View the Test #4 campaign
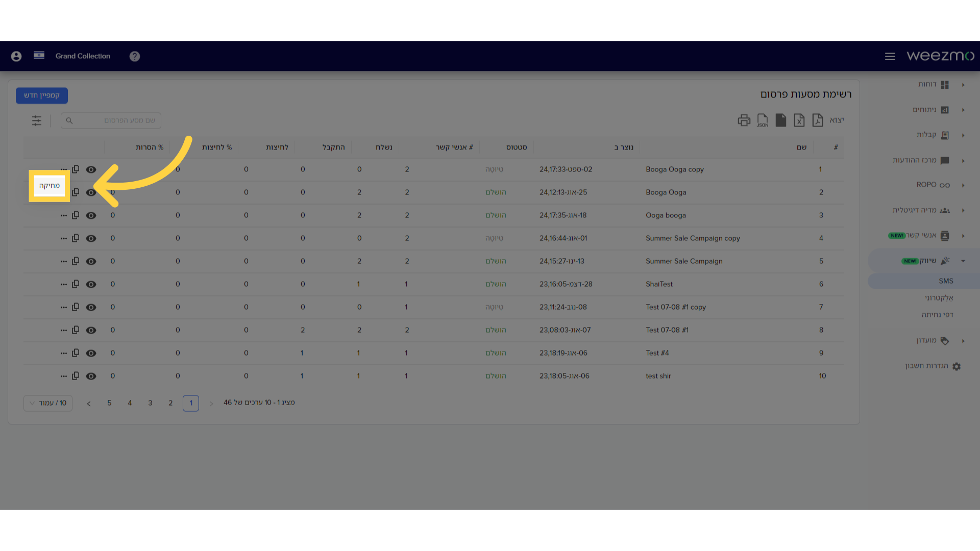 click(91, 353)
